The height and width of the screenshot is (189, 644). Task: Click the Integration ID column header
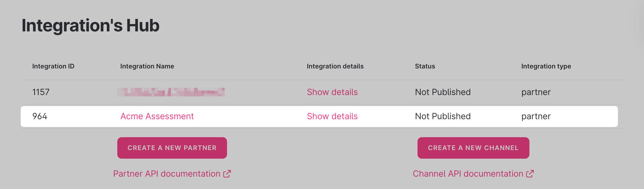pyautogui.click(x=53, y=66)
